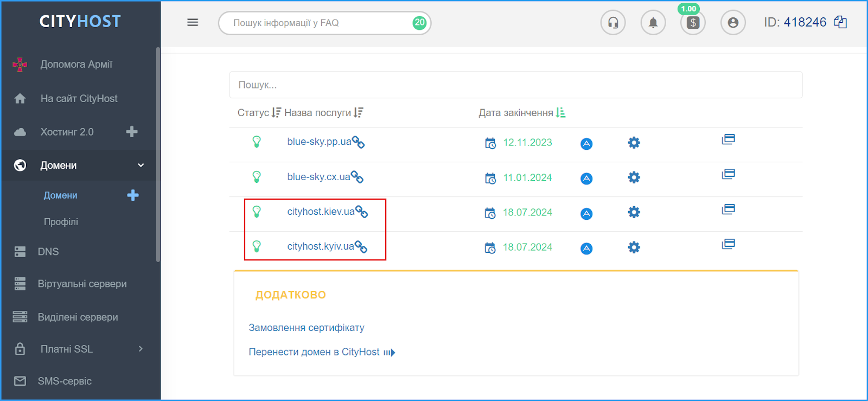868x401 pixels.
Task: Open Виділені сервери section
Action: click(79, 317)
